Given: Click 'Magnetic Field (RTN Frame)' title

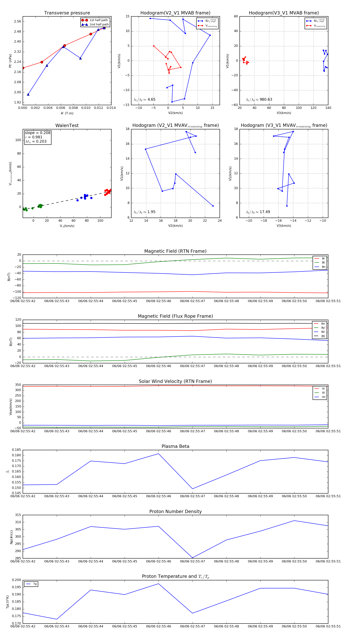Looking at the screenshot, I should [175, 251].
